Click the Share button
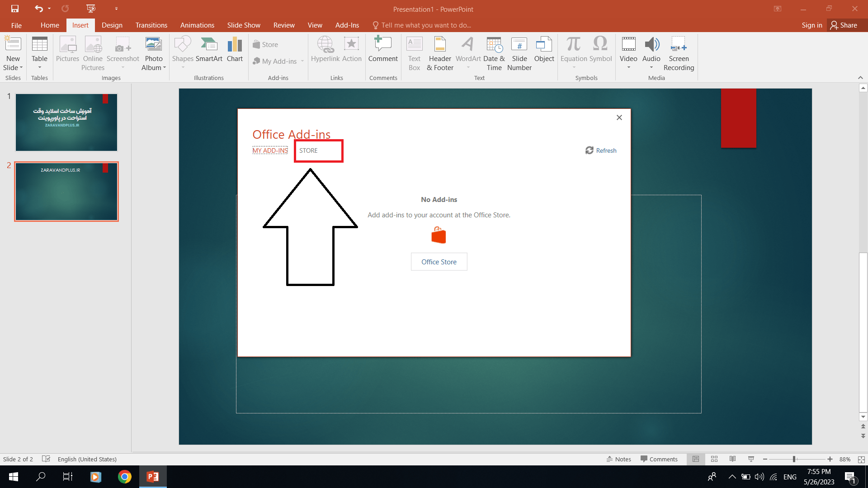The height and width of the screenshot is (488, 868). click(844, 25)
